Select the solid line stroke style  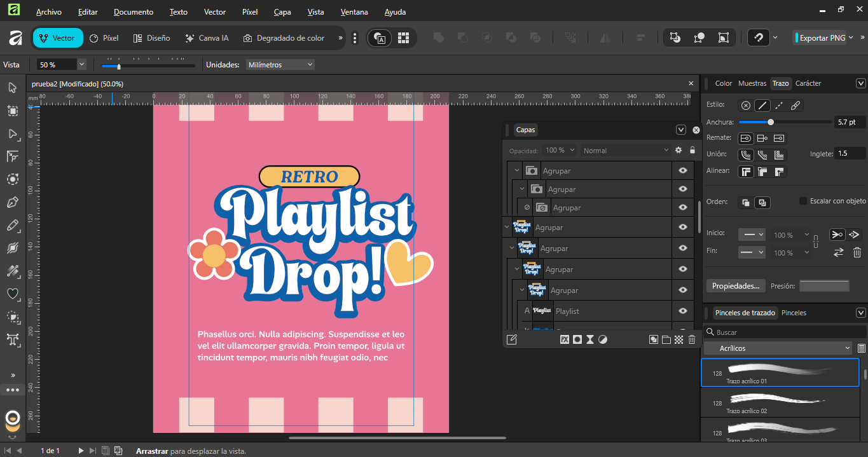[762, 106]
